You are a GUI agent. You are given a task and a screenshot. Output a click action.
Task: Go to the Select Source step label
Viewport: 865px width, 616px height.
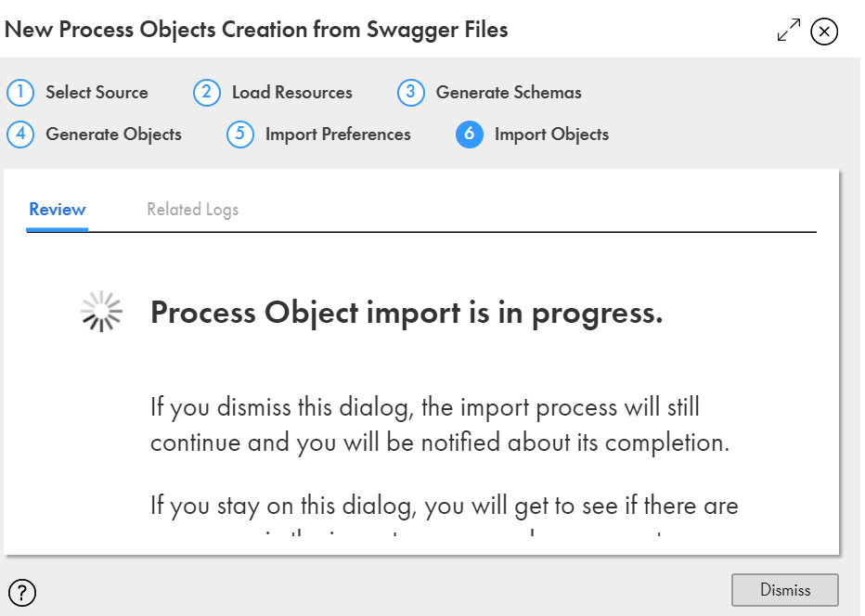pos(97,92)
